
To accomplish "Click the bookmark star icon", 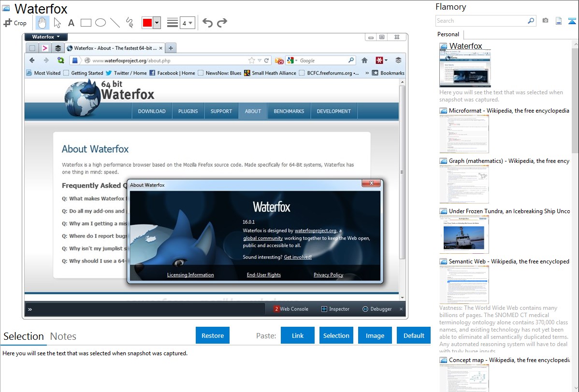I will pyautogui.click(x=251, y=60).
